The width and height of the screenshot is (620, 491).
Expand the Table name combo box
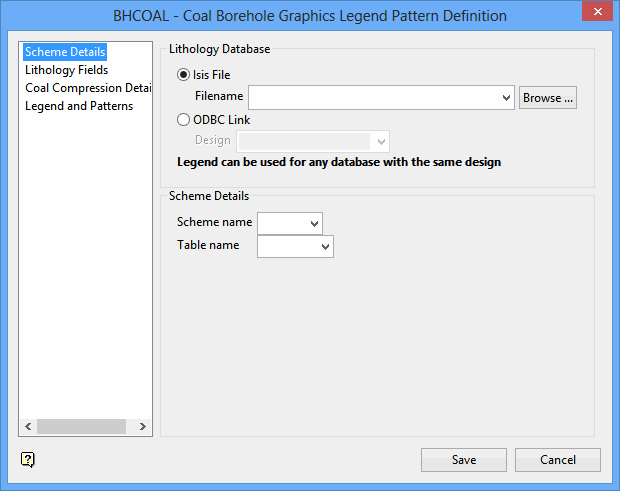coord(325,247)
